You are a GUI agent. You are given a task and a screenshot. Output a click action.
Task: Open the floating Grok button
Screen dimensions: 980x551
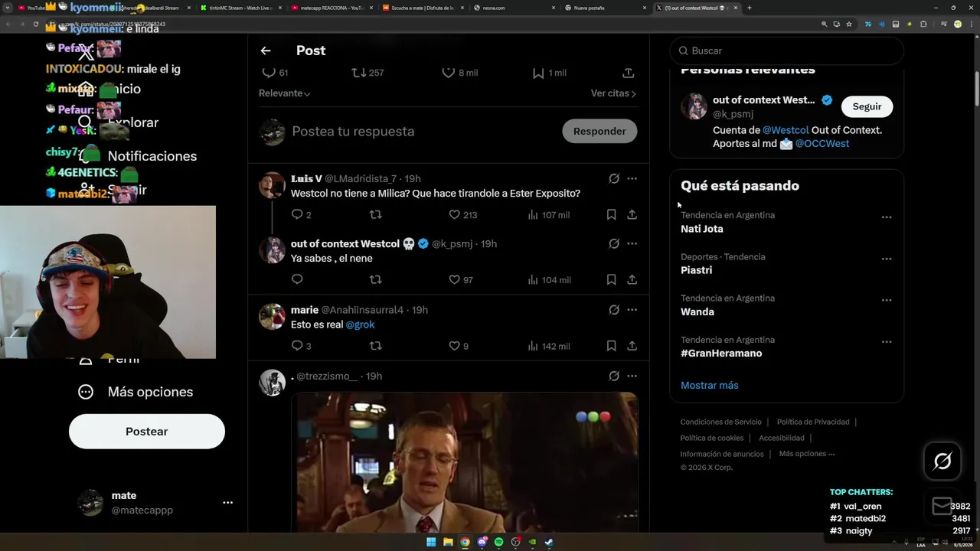pyautogui.click(x=942, y=461)
